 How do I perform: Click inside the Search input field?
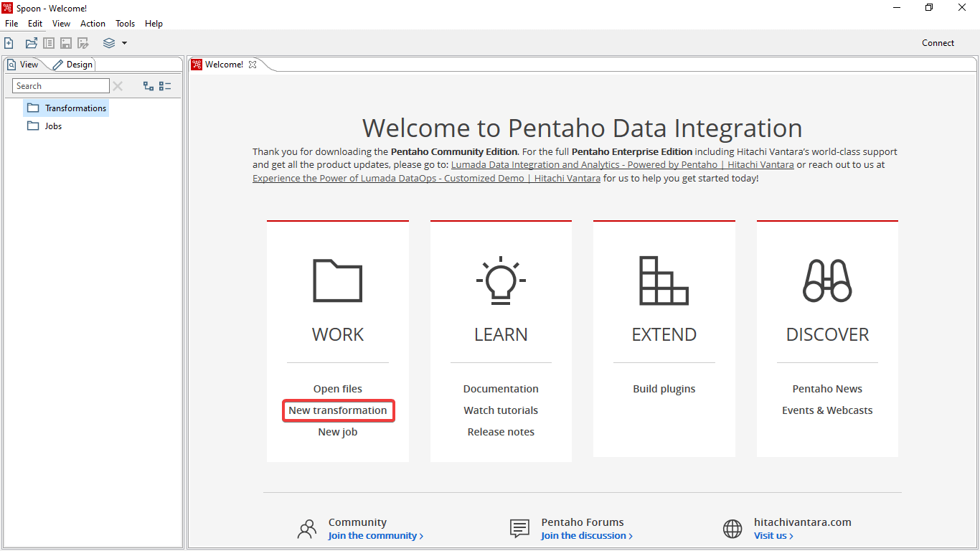pyautogui.click(x=61, y=86)
